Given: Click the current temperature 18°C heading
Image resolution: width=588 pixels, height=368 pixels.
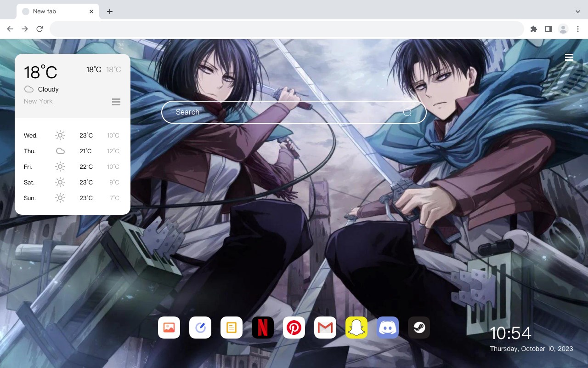Looking at the screenshot, I should click(x=40, y=72).
